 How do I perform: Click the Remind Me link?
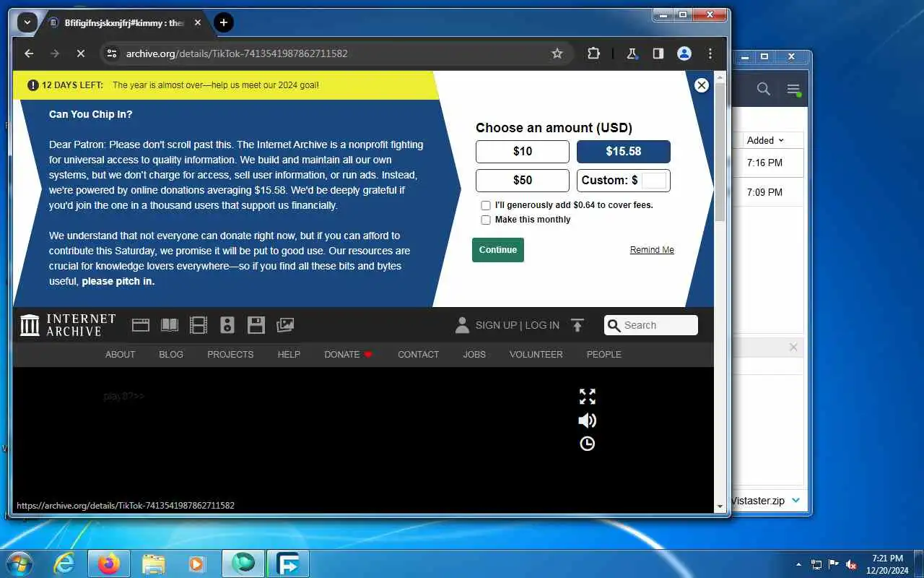click(x=652, y=250)
